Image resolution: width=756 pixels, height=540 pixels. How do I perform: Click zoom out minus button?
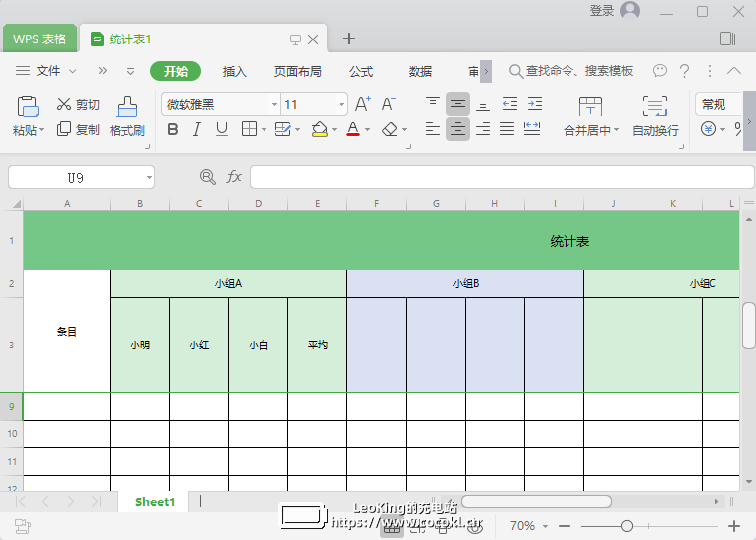point(565,526)
